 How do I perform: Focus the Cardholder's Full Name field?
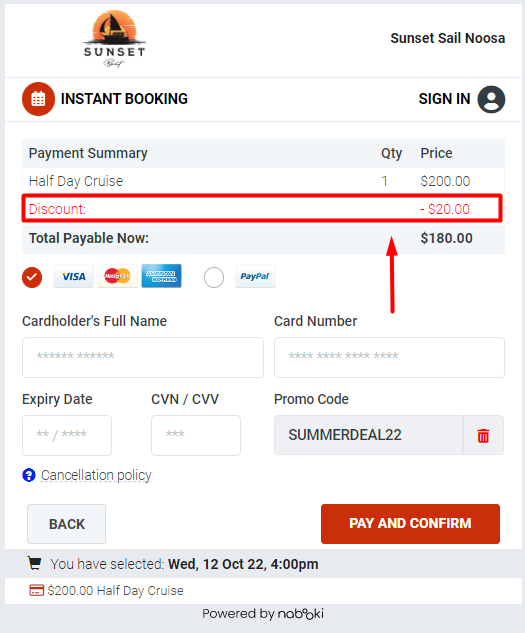[143, 358]
